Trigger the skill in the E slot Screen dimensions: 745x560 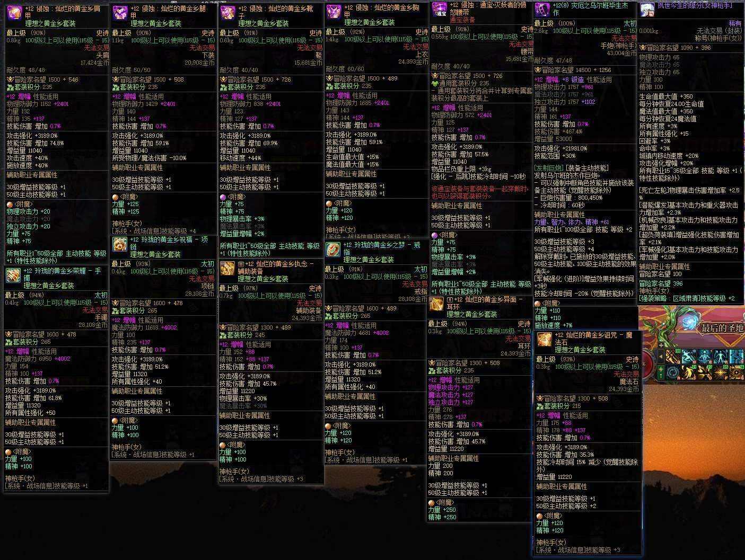coord(706,357)
